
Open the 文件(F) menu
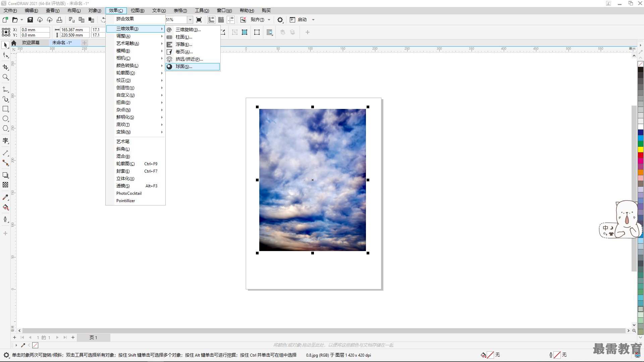tap(10, 10)
